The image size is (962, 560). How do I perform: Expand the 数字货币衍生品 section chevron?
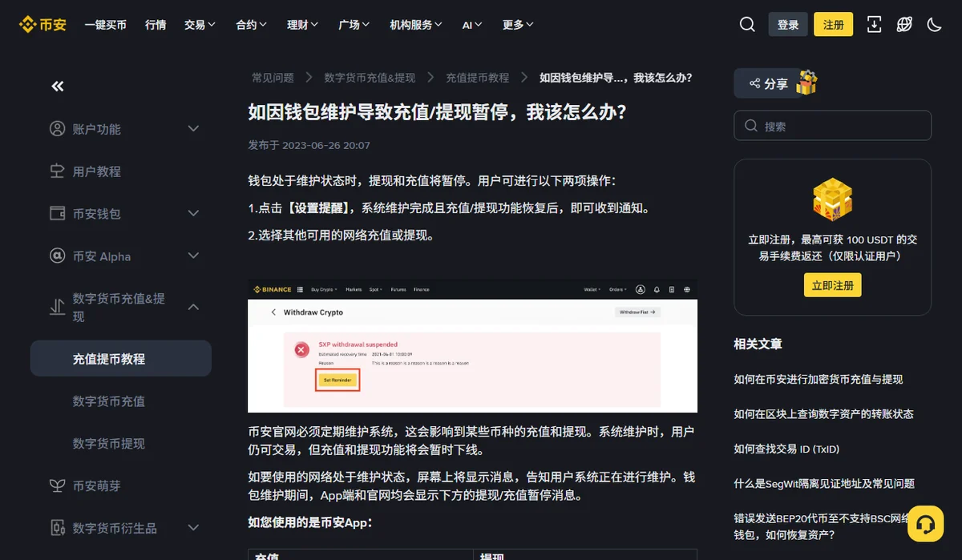[x=193, y=528]
